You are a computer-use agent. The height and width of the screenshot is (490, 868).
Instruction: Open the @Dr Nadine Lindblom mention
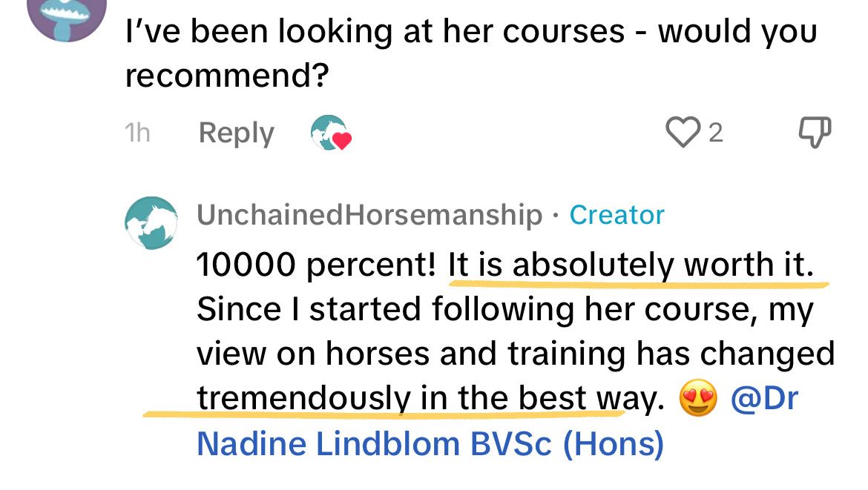pos(763,400)
